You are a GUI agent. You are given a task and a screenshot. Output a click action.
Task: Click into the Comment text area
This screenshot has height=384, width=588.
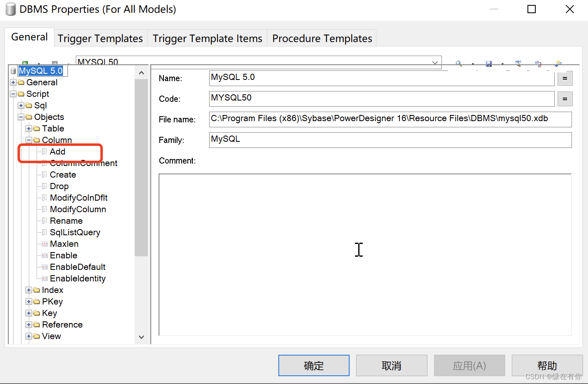(365, 255)
